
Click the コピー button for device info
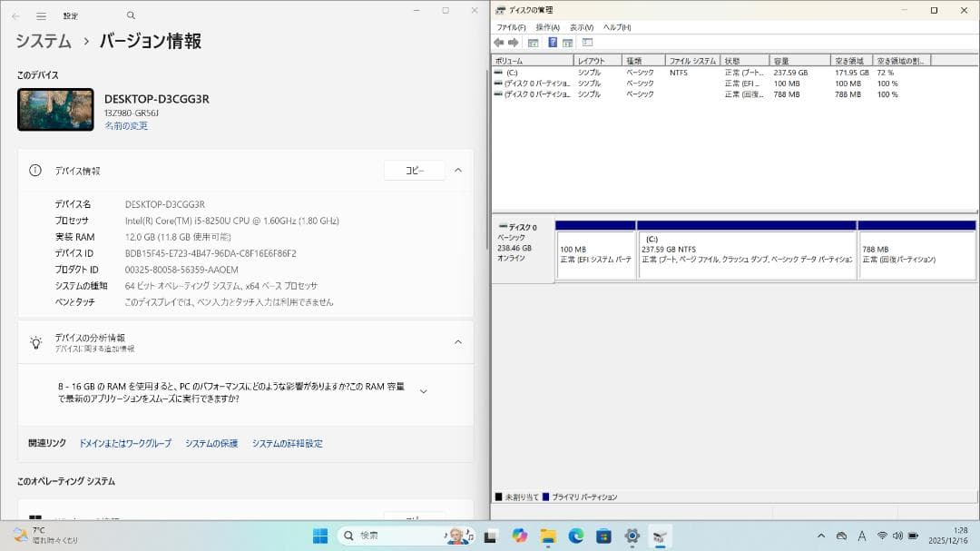pyautogui.click(x=414, y=170)
